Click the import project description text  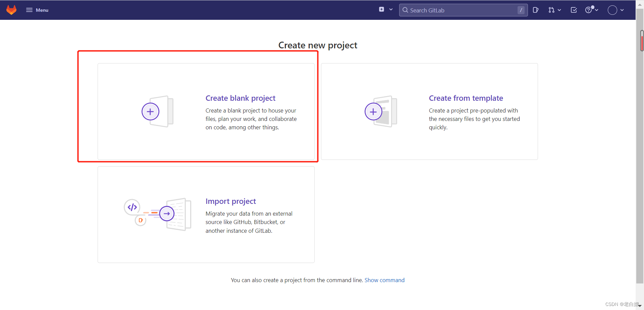(249, 222)
